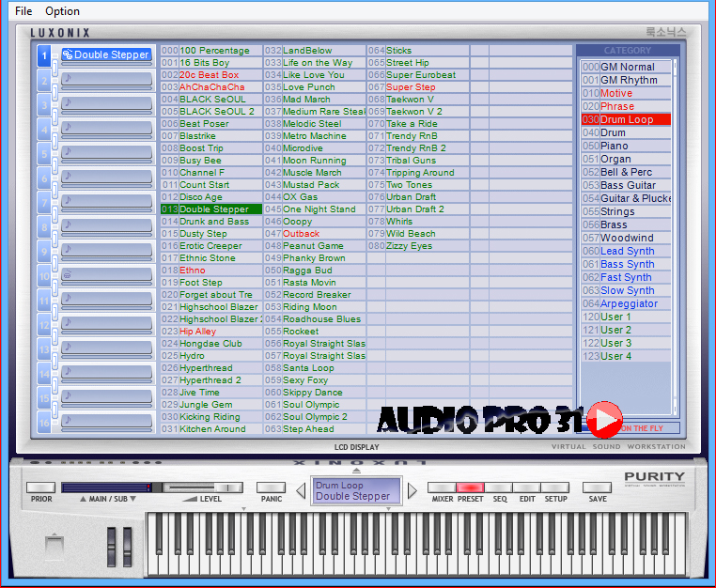Select channel slot number 1
Viewport: 716px width, 588px height.
pyautogui.click(x=44, y=56)
